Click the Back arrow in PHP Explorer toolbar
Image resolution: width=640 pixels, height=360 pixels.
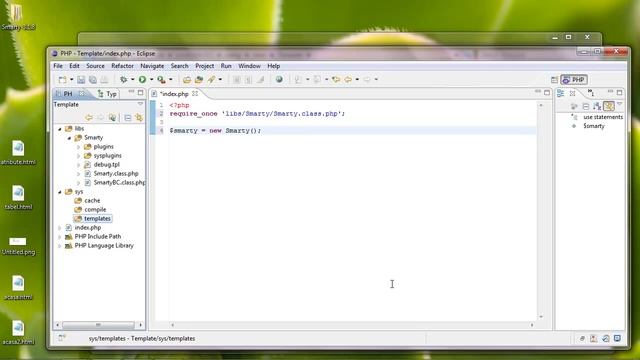point(89,118)
